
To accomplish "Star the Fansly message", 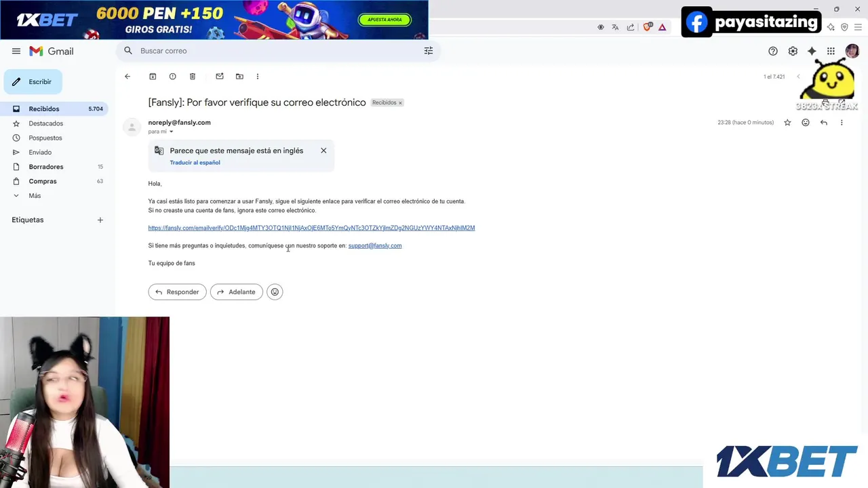I will (787, 123).
